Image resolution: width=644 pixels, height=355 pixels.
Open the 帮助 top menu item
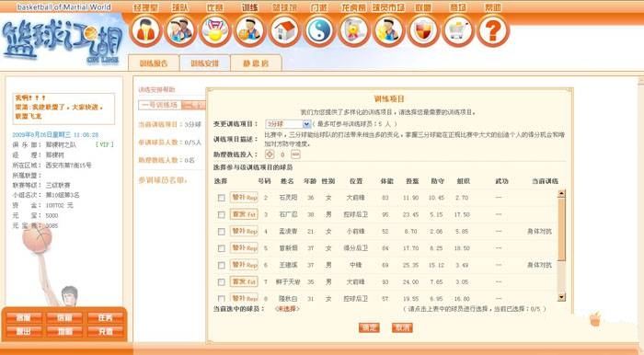(493, 7)
